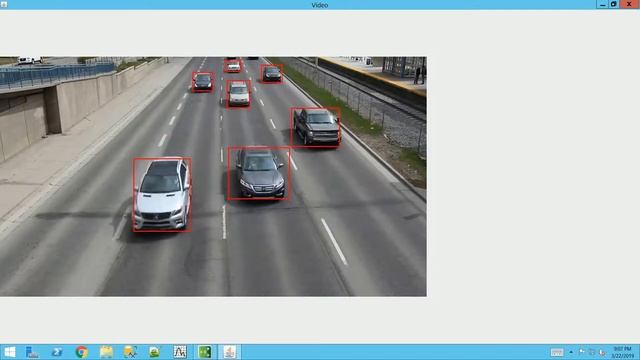The image size is (640, 360).
Task: Click the detected dark gray sedan in video
Action: [259, 174]
